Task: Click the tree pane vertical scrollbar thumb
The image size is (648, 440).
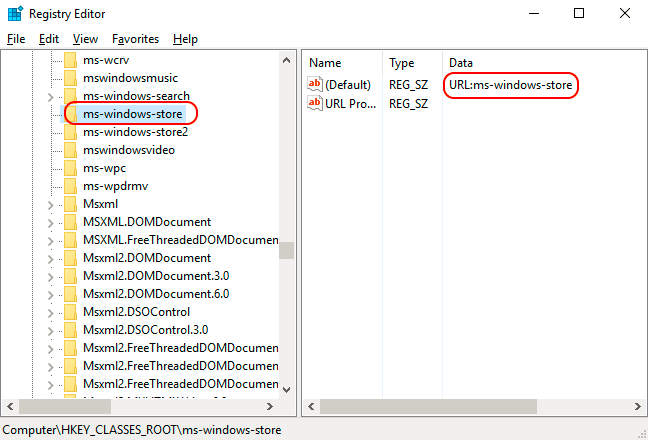Action: coord(286,250)
